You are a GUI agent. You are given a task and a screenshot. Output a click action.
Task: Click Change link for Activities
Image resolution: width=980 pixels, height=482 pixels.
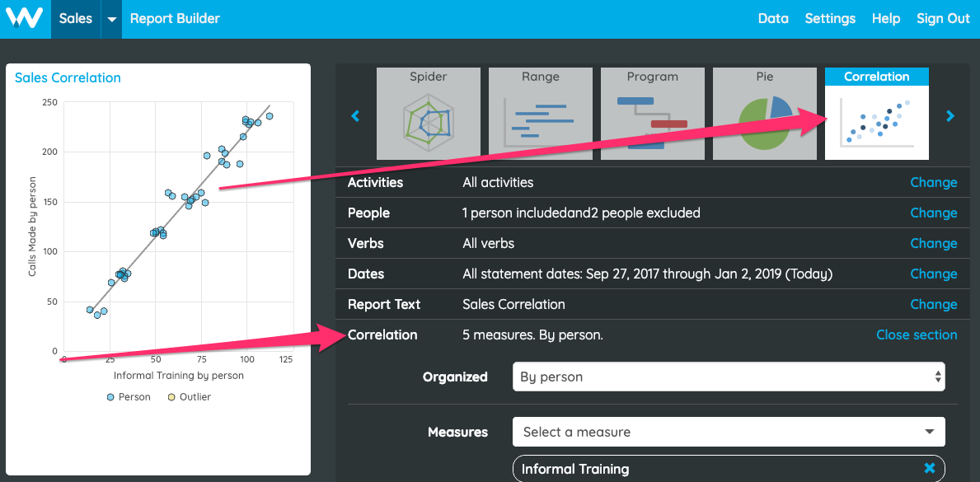coord(933,182)
